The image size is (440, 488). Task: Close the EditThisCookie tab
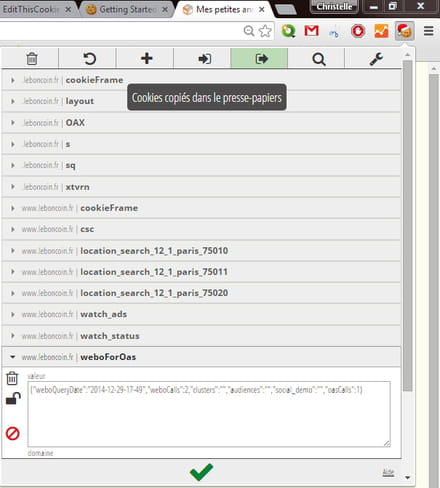click(x=68, y=10)
